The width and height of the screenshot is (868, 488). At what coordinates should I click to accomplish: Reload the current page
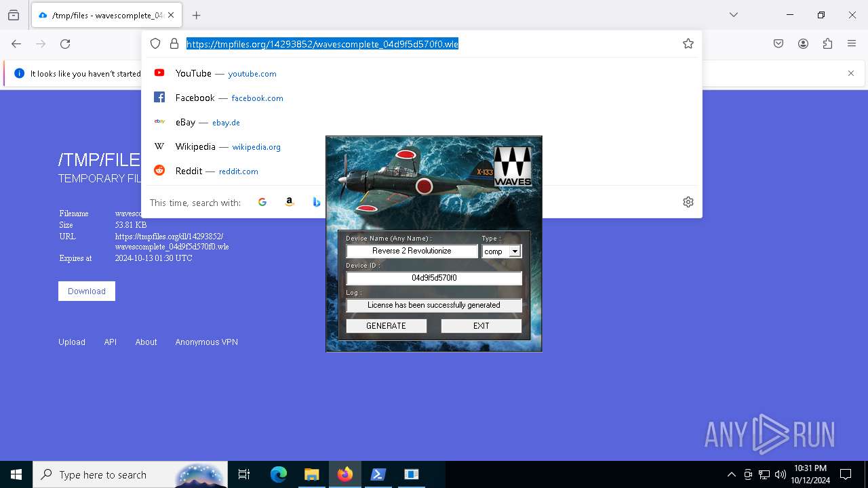tap(65, 44)
